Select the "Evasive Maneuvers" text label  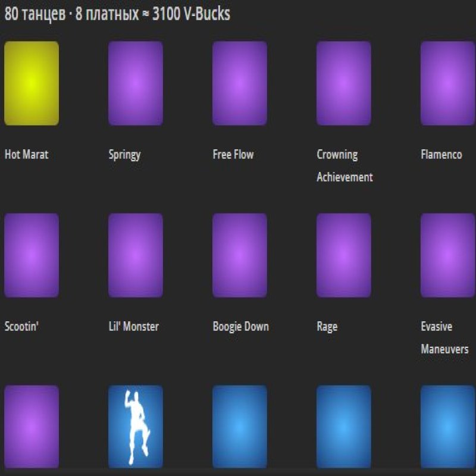click(x=444, y=338)
